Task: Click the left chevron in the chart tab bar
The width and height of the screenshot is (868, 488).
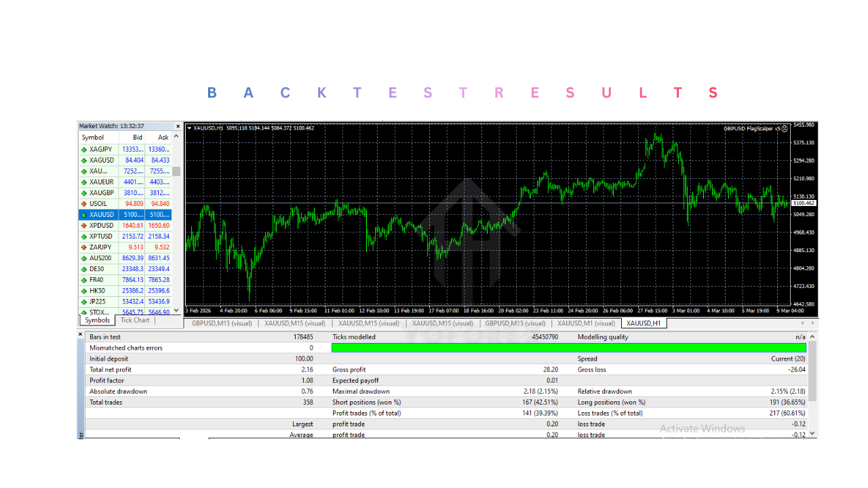Action: coord(802,323)
